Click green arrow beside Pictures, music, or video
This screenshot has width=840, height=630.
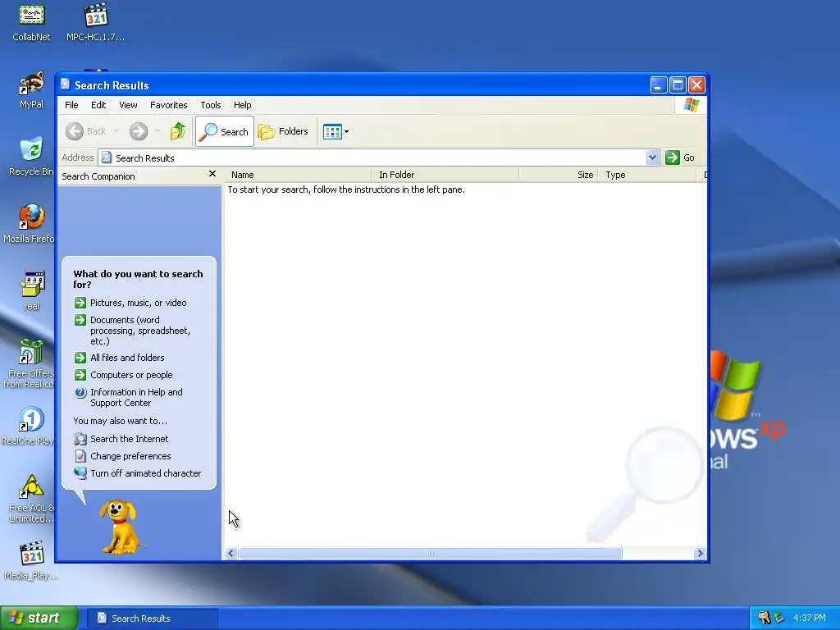click(x=80, y=303)
